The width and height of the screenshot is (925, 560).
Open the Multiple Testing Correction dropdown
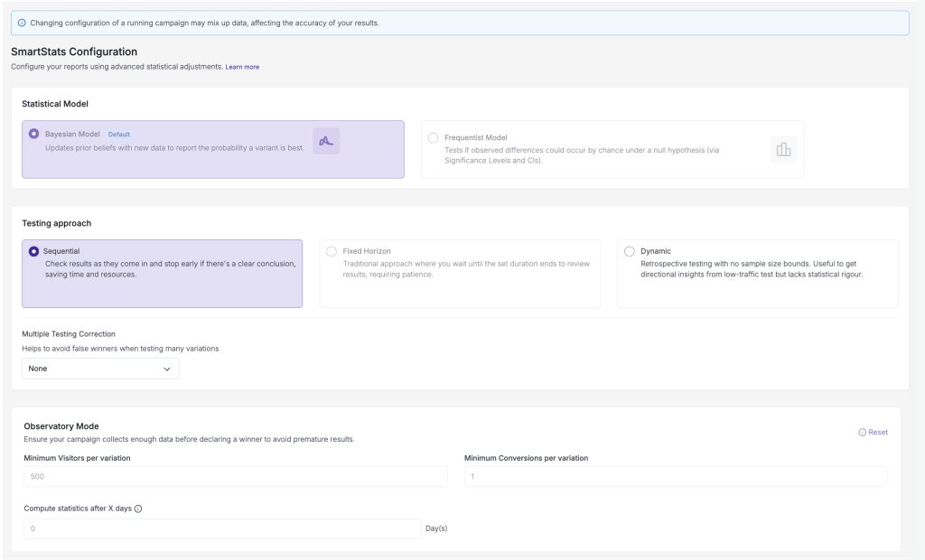100,369
